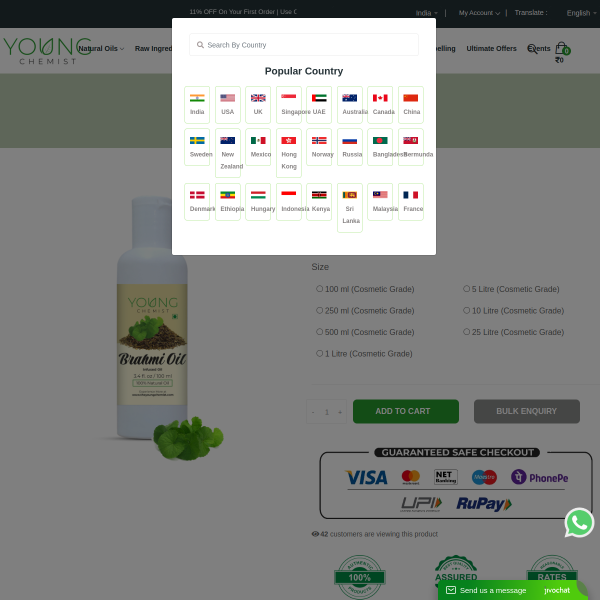
Task: Select Russia flag country
Action: (350, 147)
